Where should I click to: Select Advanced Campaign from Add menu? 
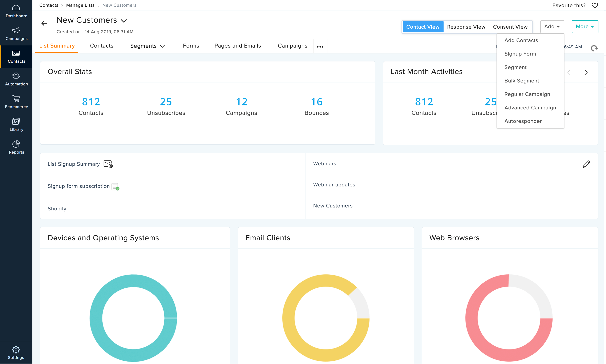(x=530, y=107)
